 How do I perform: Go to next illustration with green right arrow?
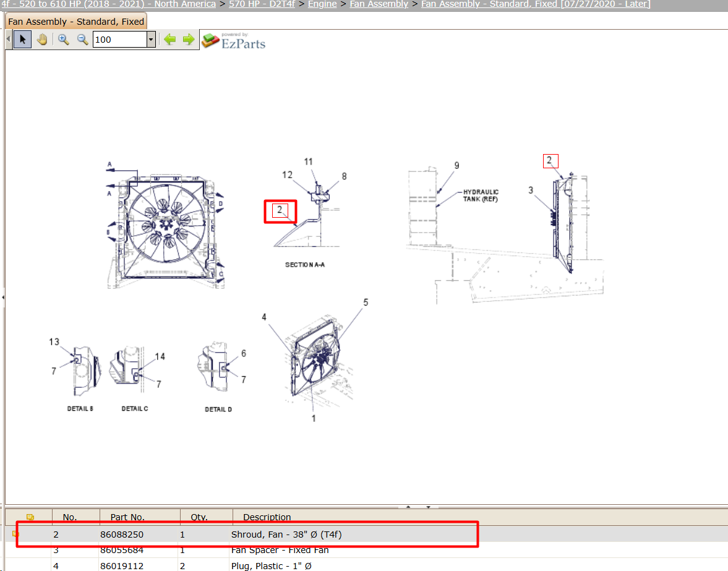point(189,40)
